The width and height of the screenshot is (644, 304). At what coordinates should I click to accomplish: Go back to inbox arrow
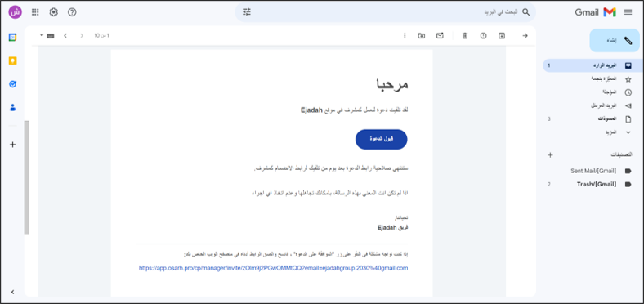[525, 36]
